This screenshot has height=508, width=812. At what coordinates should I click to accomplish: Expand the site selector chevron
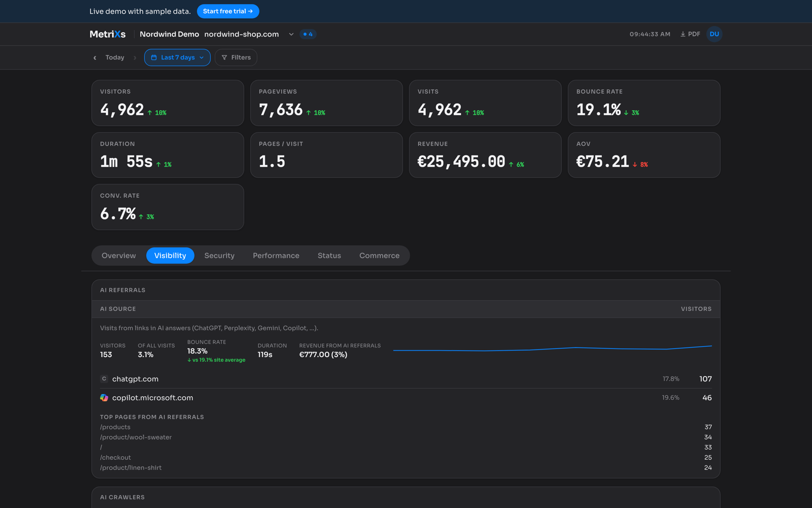(291, 35)
